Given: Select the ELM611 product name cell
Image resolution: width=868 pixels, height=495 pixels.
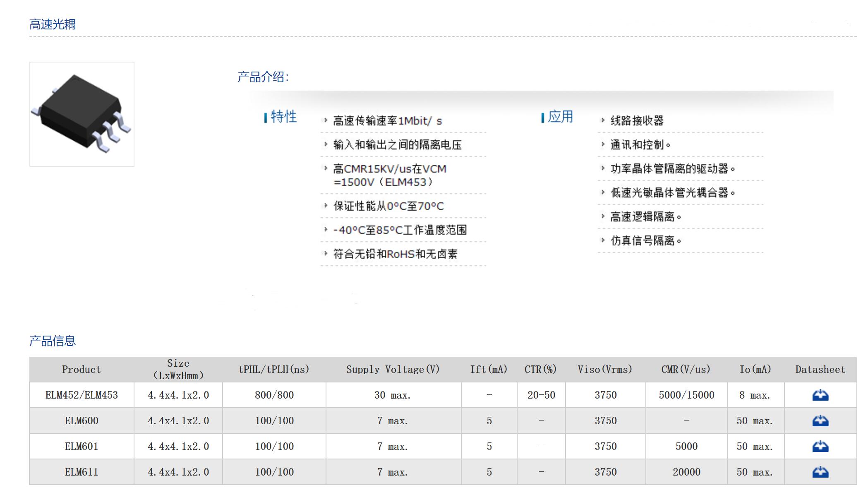Looking at the screenshot, I should (82, 472).
